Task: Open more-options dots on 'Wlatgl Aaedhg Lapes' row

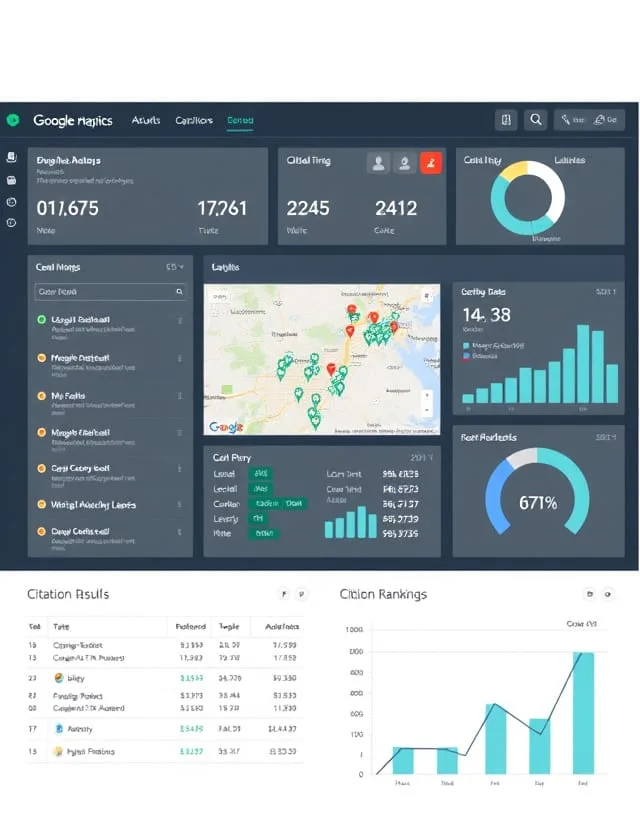Action: pyautogui.click(x=180, y=504)
